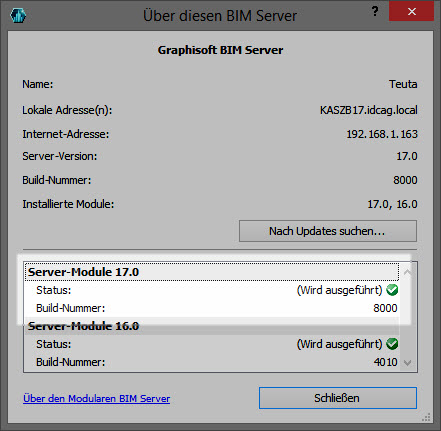The image size is (441, 431).
Task: Click the Internet-Adresse: label
Action: point(66,134)
